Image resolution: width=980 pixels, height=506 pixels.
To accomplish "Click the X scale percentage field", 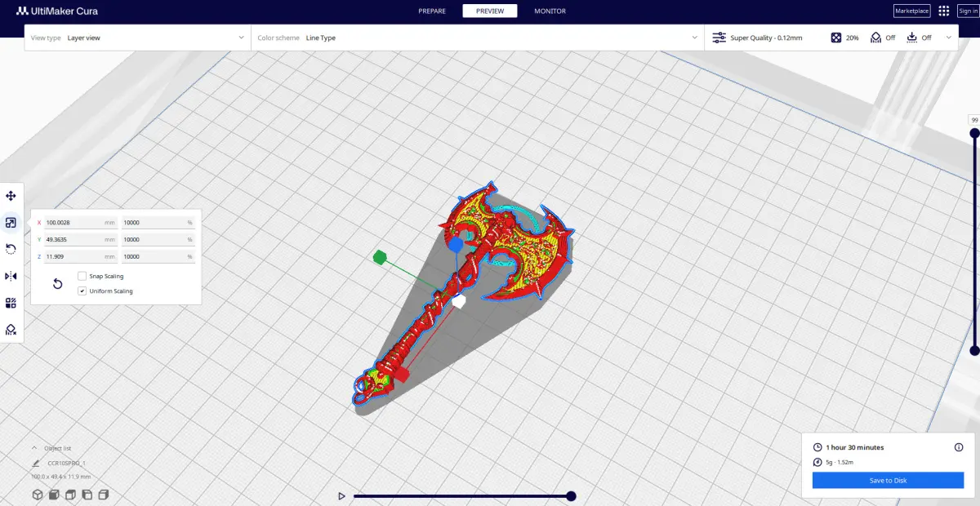I will click(x=158, y=222).
